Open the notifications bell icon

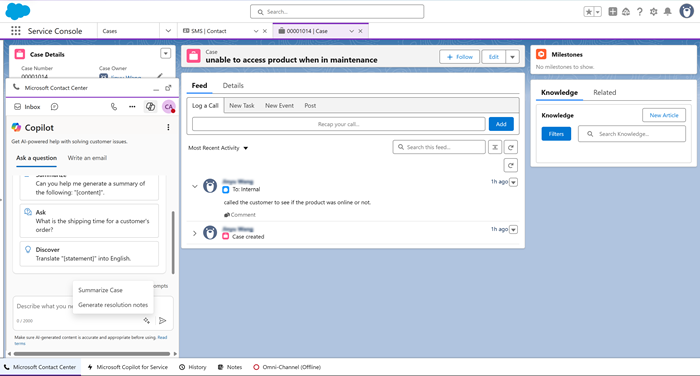tap(667, 12)
